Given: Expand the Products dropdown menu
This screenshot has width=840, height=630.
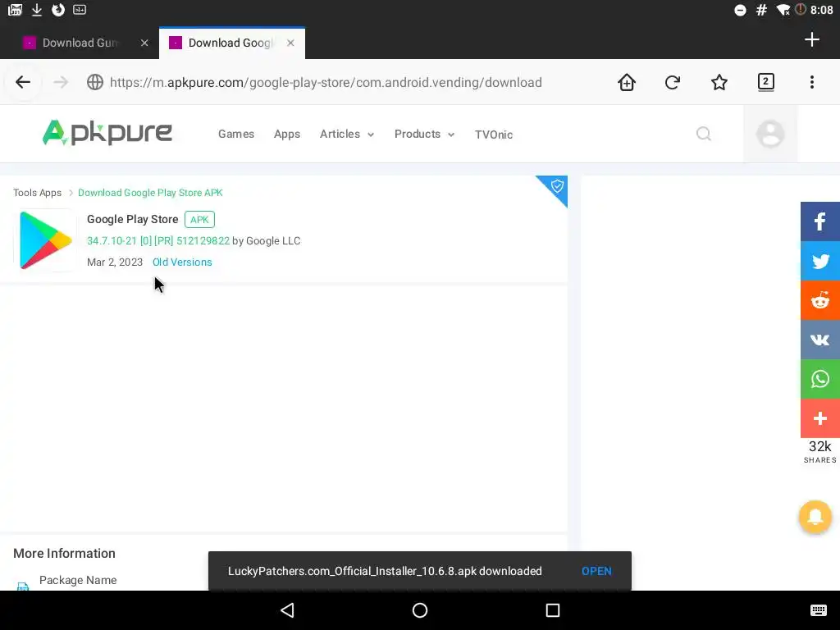Looking at the screenshot, I should pos(424,134).
